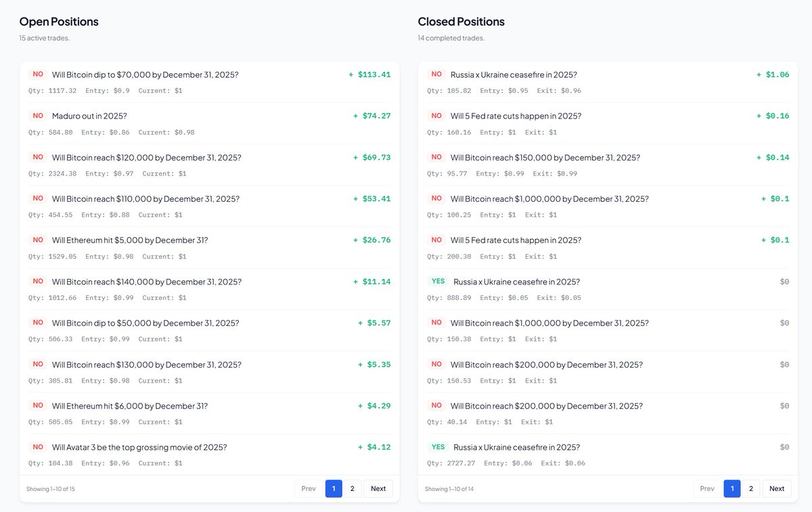Click YES badge on ceasefire row with Qty 888.89
The height and width of the screenshot is (512, 812).
pyautogui.click(x=438, y=281)
